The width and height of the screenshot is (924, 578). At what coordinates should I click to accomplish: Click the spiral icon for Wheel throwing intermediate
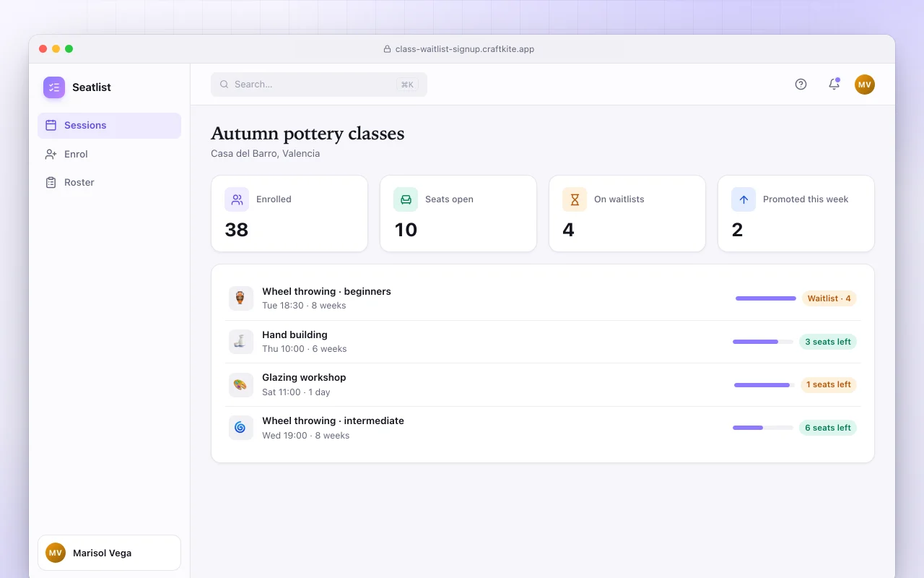point(241,428)
